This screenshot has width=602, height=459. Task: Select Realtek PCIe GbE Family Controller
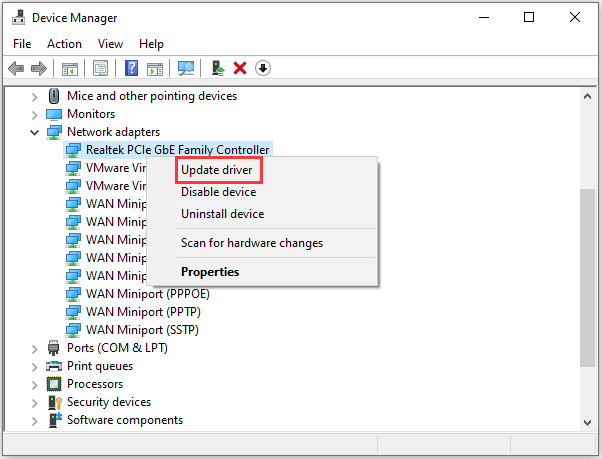(x=177, y=150)
